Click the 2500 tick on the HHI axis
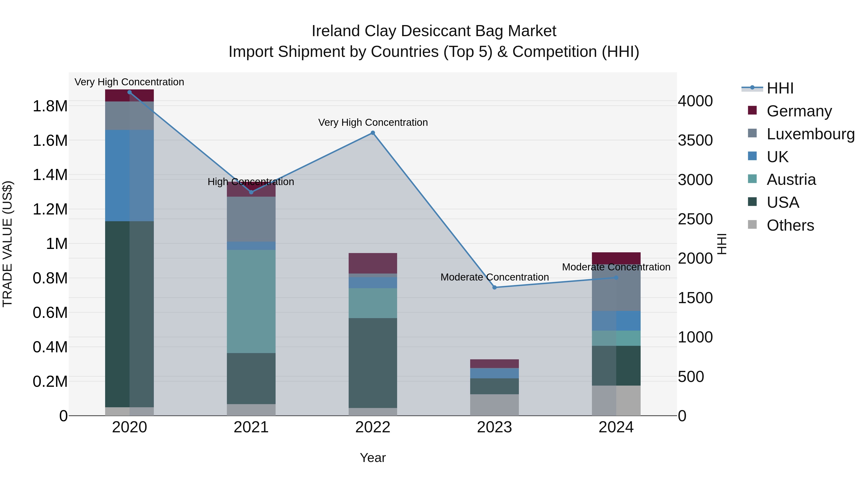This screenshot has width=868, height=488. tap(695, 219)
